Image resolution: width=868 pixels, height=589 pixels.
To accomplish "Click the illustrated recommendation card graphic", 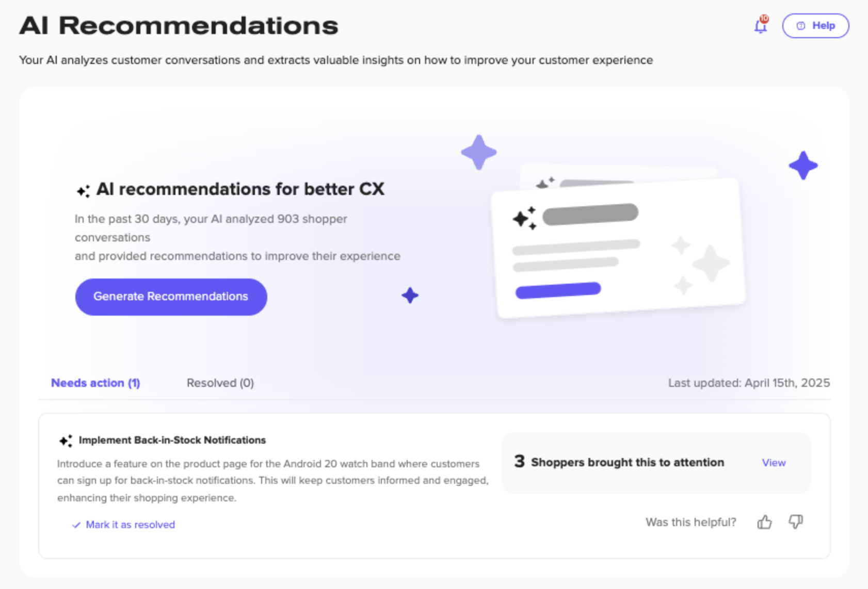I will [618, 248].
